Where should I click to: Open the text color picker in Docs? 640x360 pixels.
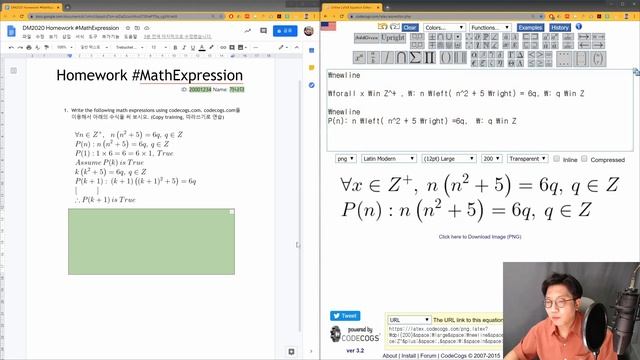pos(202,47)
